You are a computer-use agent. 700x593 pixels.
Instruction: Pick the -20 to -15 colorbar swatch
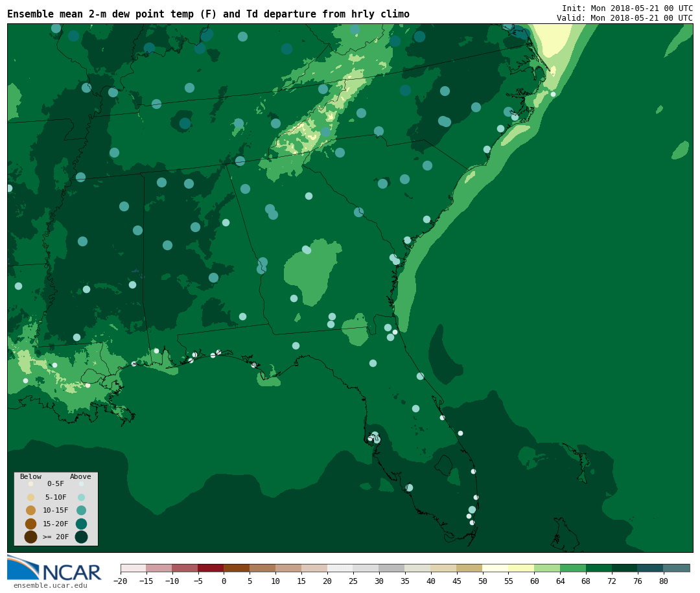(x=134, y=568)
